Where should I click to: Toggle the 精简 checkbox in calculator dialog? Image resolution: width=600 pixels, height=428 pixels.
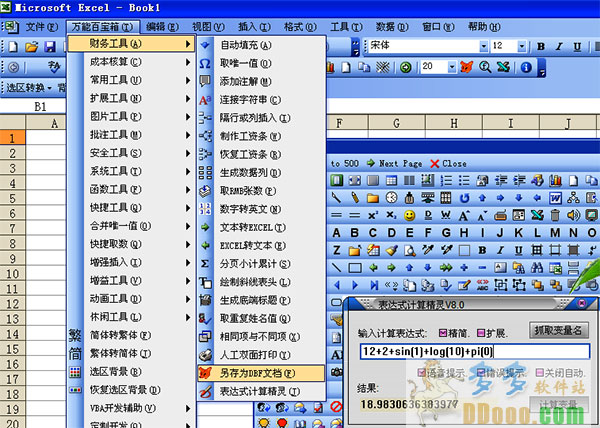click(443, 333)
